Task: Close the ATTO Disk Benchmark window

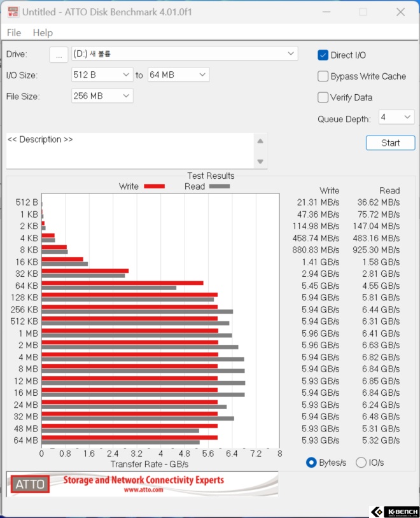Action: click(x=400, y=12)
